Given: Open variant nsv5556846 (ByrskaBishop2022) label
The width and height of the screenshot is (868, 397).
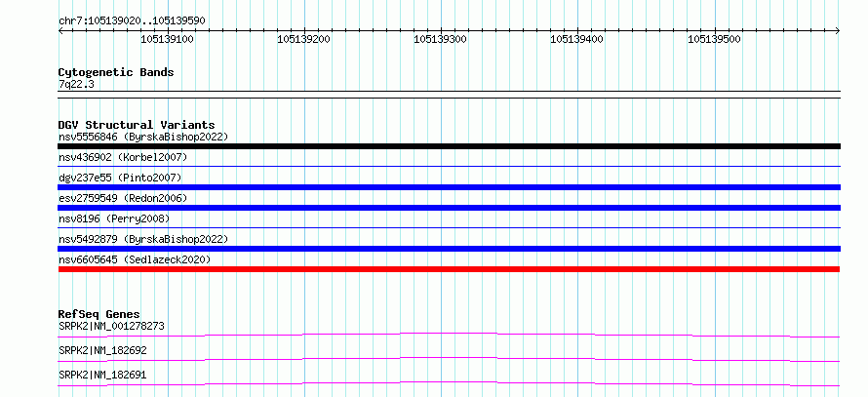Looking at the screenshot, I should pyautogui.click(x=143, y=137).
